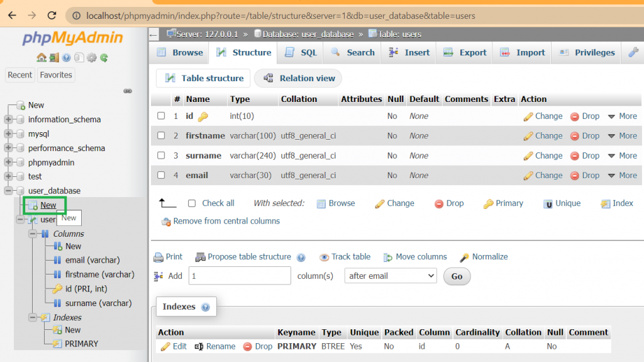Click the Drop icon for email column
The height and width of the screenshot is (362, 644).
pyautogui.click(x=574, y=176)
